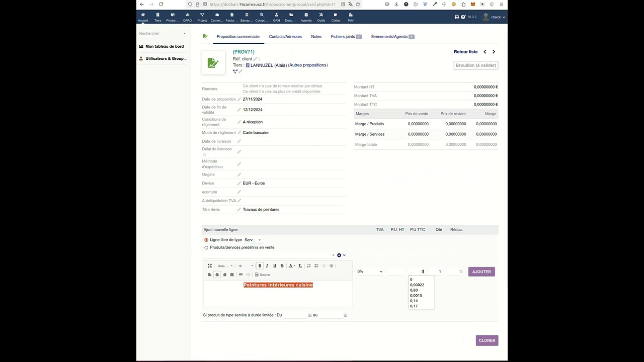Edit Mode de règlement pencil icon
This screenshot has width=644, height=362.
coord(239,133)
